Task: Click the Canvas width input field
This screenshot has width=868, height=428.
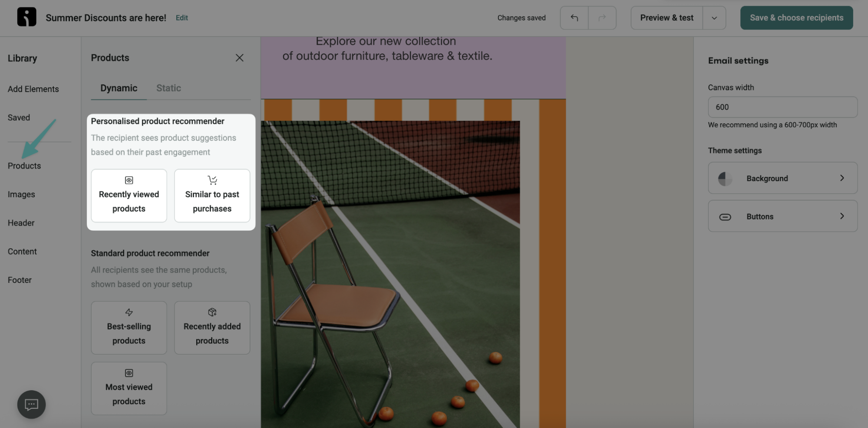Action: tap(782, 107)
